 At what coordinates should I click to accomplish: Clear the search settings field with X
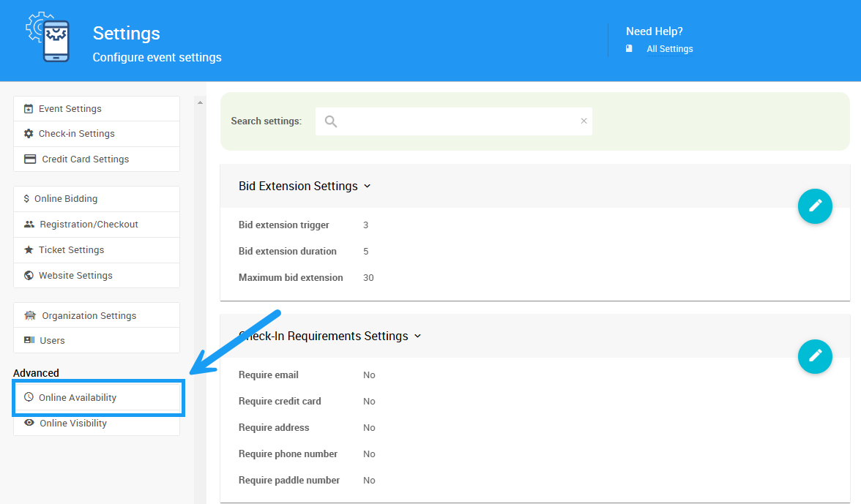(584, 121)
